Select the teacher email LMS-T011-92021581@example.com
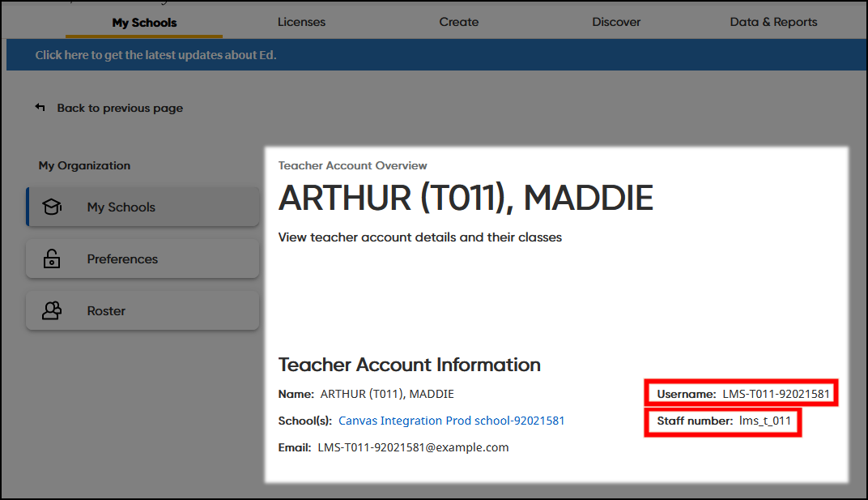The height and width of the screenshot is (500, 868). 413,447
